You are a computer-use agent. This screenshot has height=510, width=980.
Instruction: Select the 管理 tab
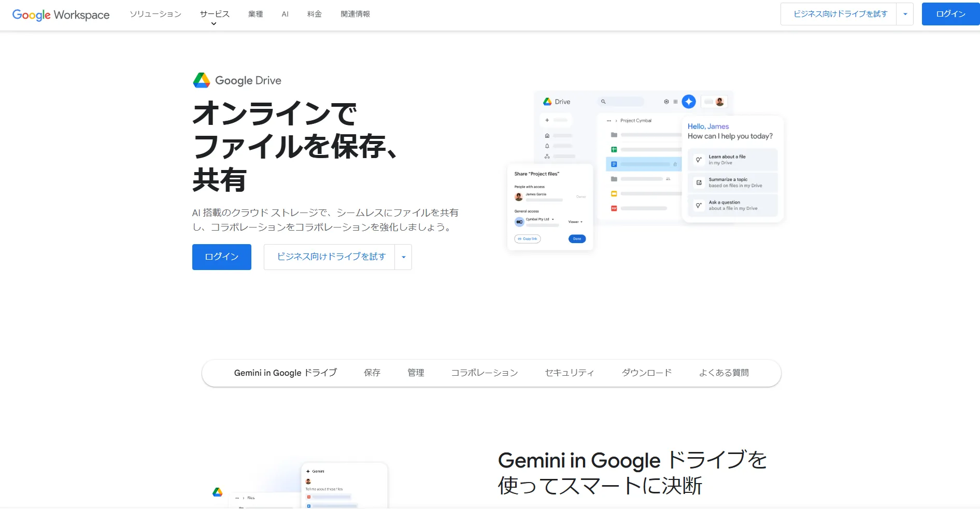click(416, 373)
